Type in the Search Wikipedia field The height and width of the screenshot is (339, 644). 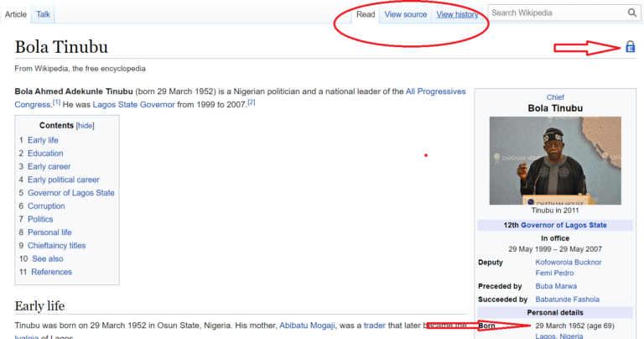coord(555,13)
